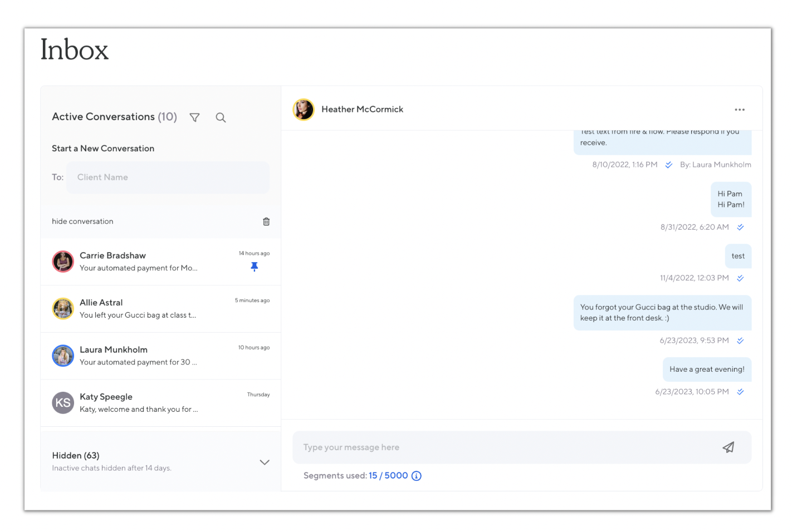
Task: Click the Have a great evening! message bubble
Action: [x=707, y=370]
